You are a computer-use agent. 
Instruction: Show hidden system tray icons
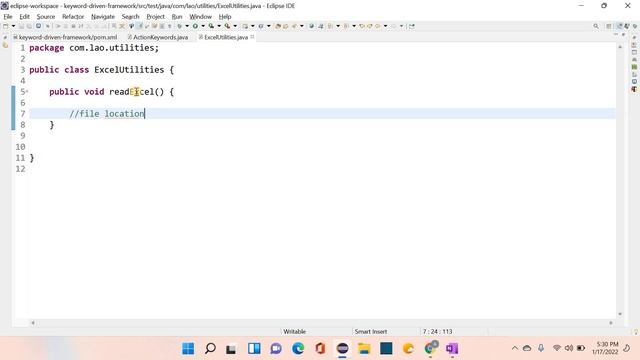tap(515, 348)
